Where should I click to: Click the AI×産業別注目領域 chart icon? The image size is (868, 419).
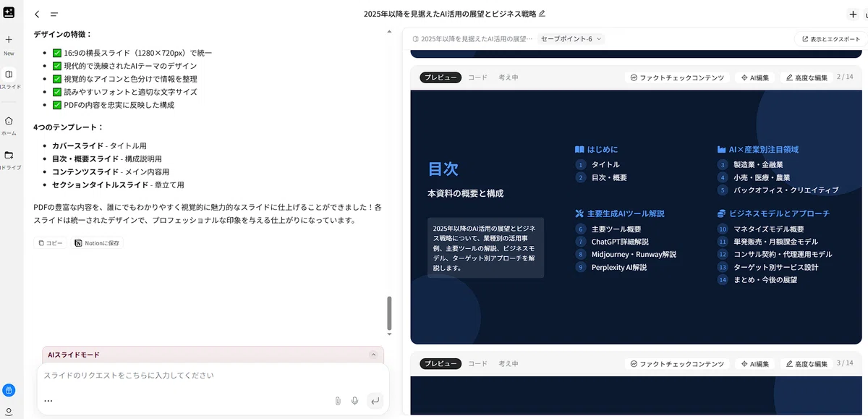pyautogui.click(x=721, y=149)
